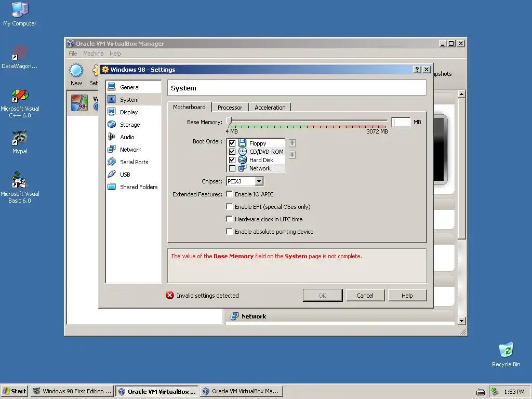The height and width of the screenshot is (399, 532).
Task: Open the Help menu in VirtualBox Manager
Action: (115, 54)
